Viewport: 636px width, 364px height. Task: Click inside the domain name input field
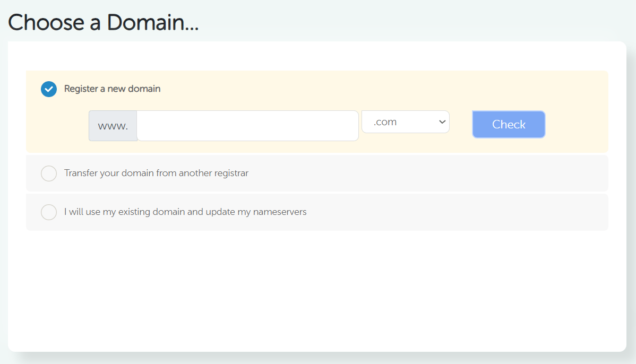(247, 125)
